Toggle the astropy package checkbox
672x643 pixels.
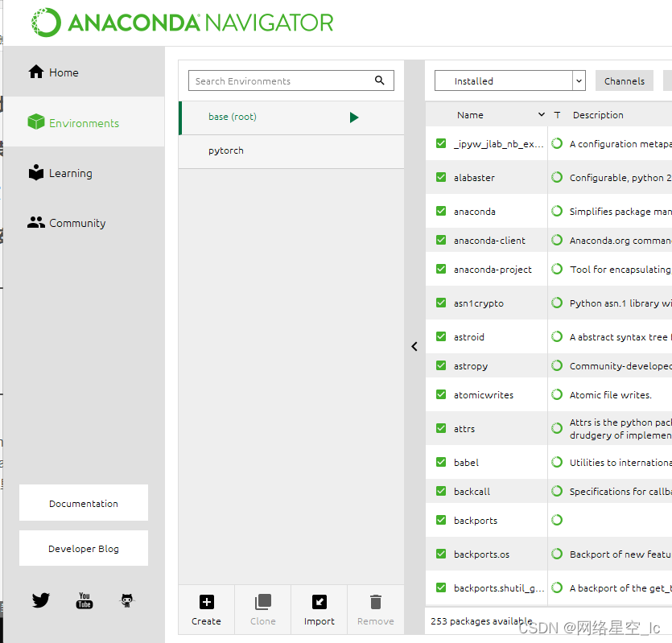[x=440, y=365]
